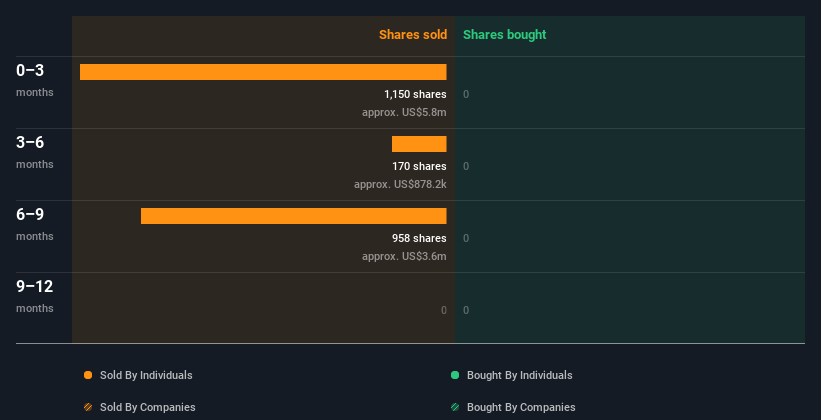Click the approx. US$3.6m amount
This screenshot has width=821, height=420.
pos(404,256)
